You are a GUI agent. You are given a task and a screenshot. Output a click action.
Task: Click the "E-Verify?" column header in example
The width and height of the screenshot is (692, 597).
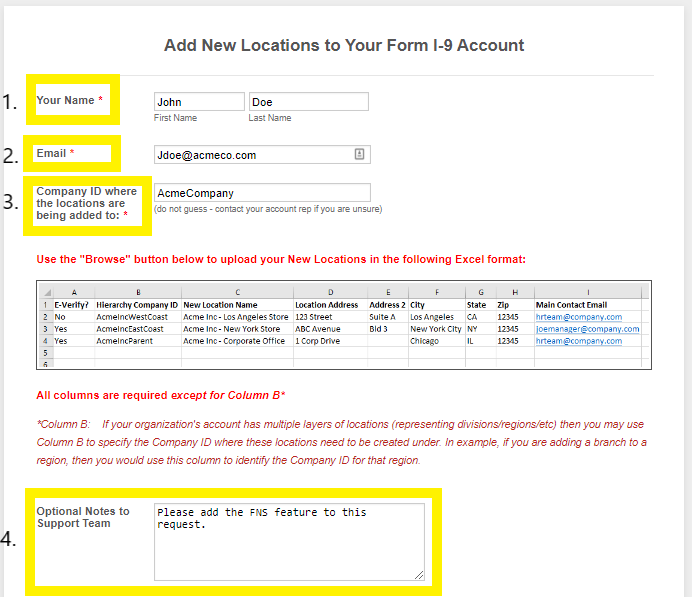point(71,304)
